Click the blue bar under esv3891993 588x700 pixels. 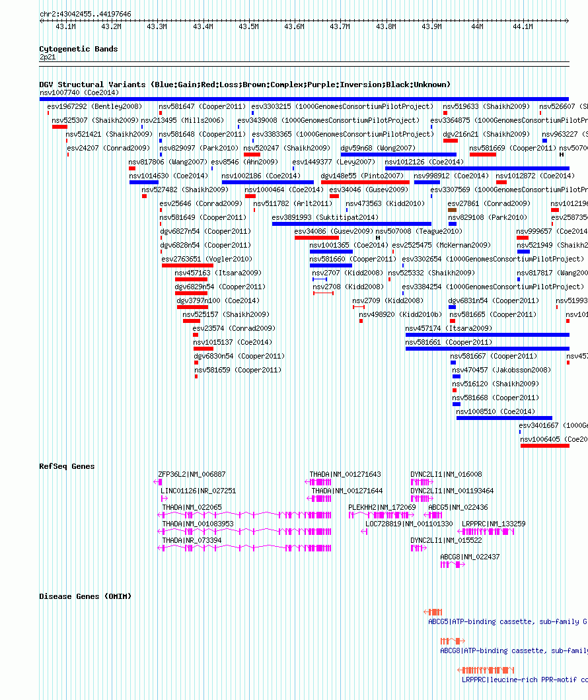[352, 224]
